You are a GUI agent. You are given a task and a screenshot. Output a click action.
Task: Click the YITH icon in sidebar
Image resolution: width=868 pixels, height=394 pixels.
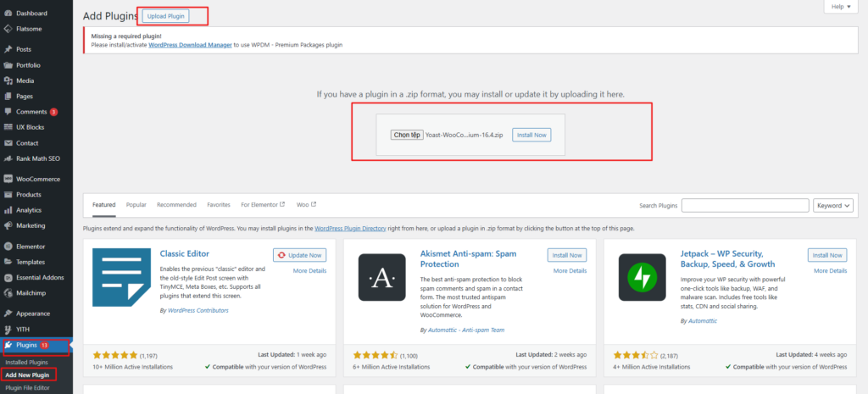[x=8, y=330]
